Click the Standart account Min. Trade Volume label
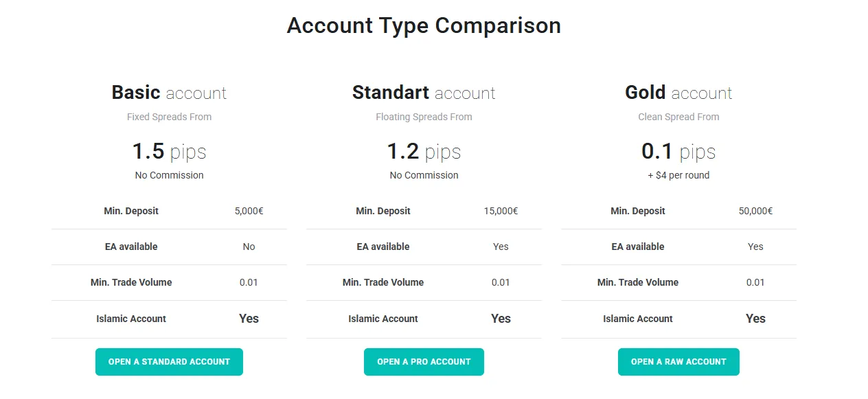The height and width of the screenshot is (399, 868). (x=383, y=282)
